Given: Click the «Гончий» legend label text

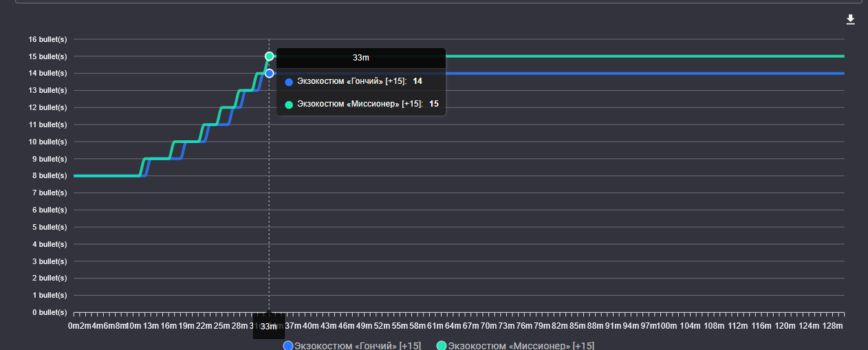Looking at the screenshot, I should coord(357,346).
